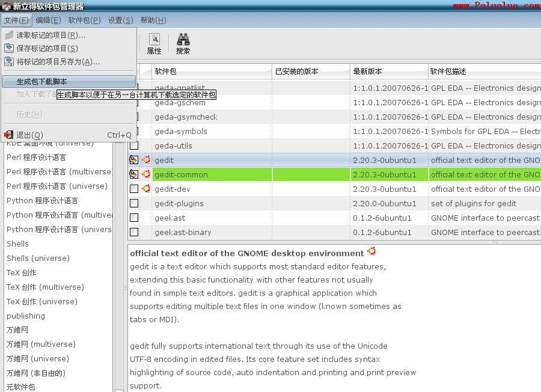Viewport: 541px width, 392px height.
Task: Select the Python 程序设计语言 category
Action: [43, 201]
